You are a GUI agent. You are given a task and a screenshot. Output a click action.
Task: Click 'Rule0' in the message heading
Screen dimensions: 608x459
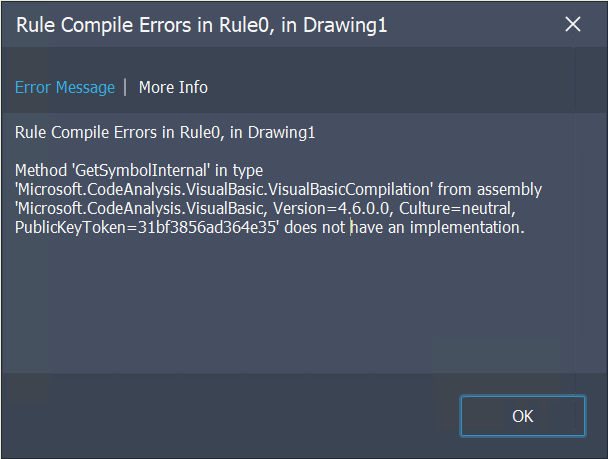(202, 133)
